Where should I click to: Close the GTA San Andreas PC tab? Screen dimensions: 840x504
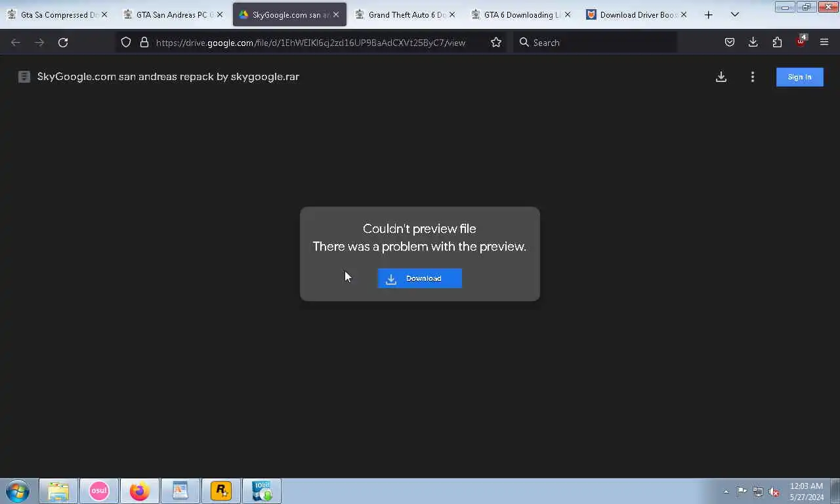(220, 14)
